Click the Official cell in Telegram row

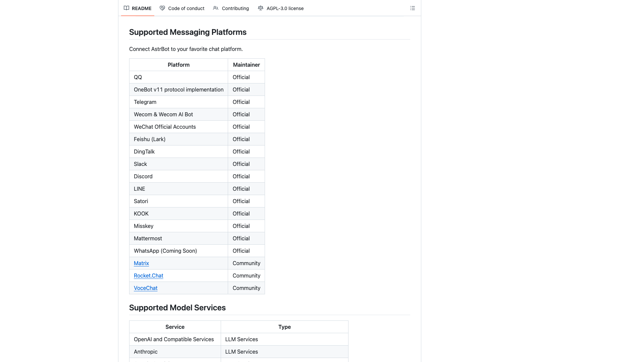[x=246, y=102]
